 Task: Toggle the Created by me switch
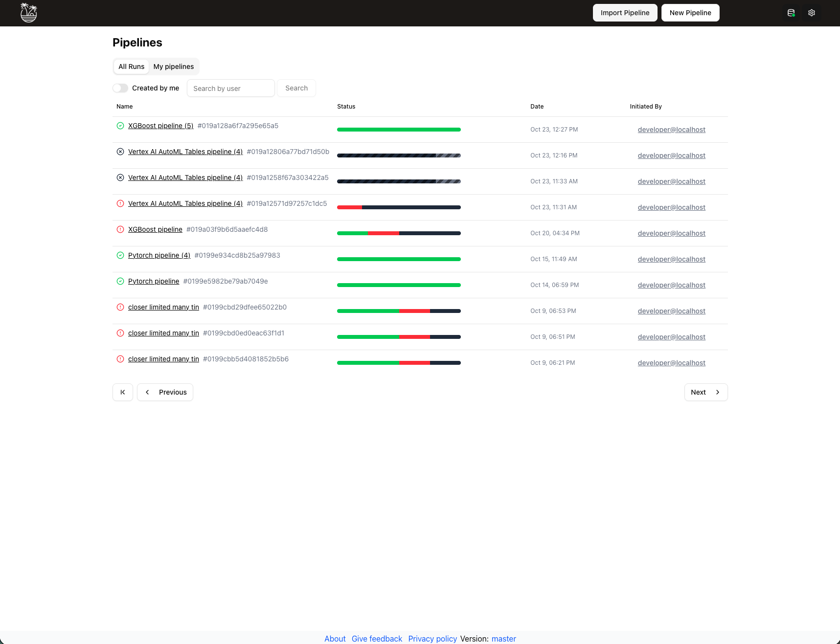120,88
